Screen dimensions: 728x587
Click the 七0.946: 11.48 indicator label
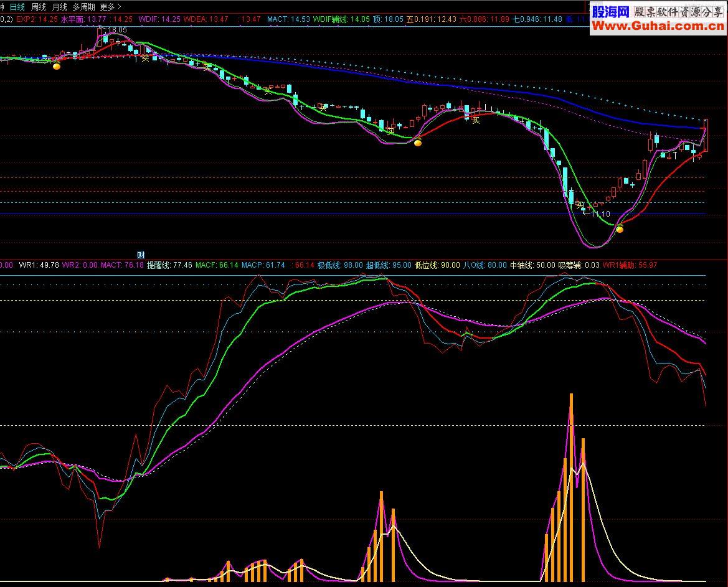point(537,19)
